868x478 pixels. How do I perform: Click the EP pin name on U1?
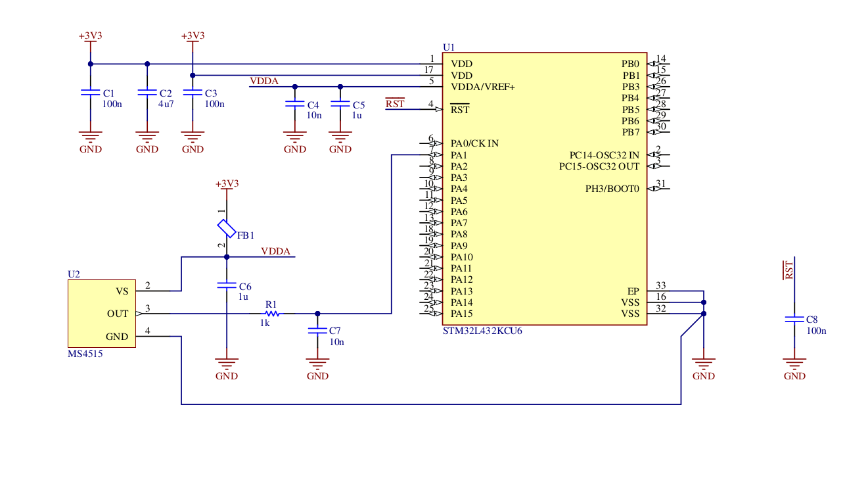tap(633, 291)
